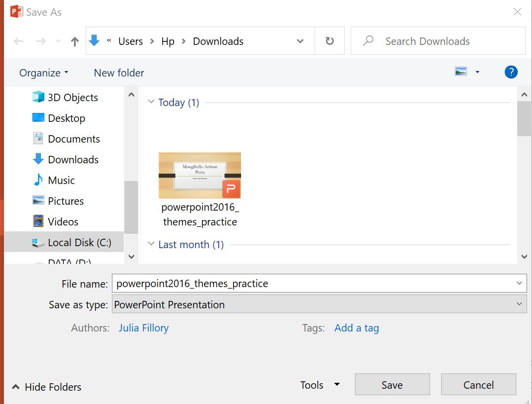Open 3D Objects in the sidebar
Screen dimensions: 532x404
72,97
